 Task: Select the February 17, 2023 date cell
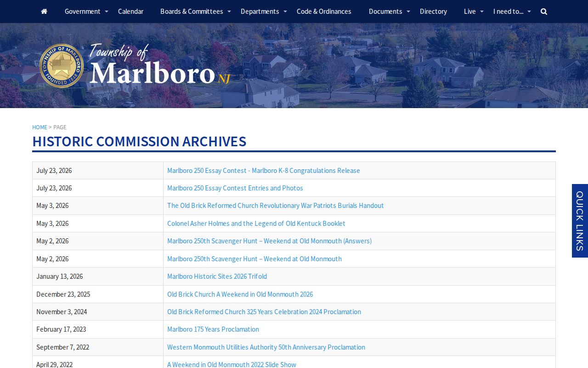98,329
